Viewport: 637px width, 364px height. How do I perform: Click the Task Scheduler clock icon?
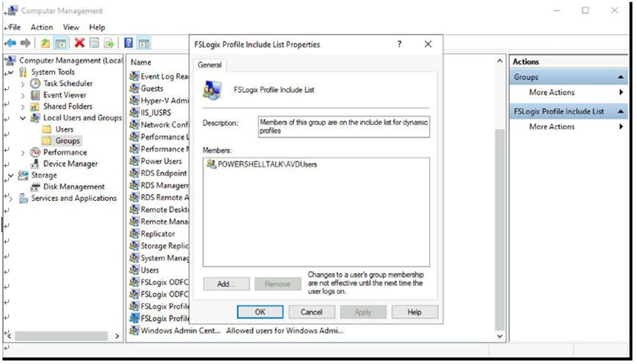(35, 83)
